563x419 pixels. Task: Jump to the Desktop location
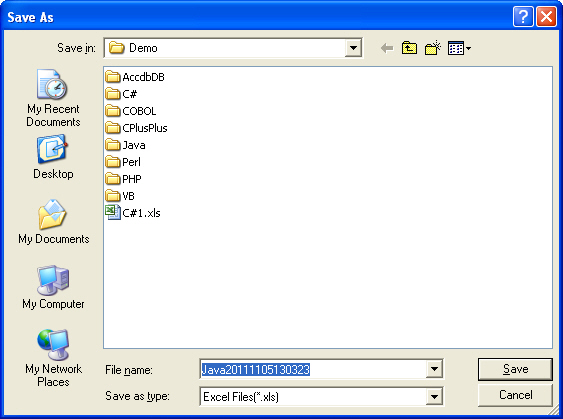coord(53,157)
